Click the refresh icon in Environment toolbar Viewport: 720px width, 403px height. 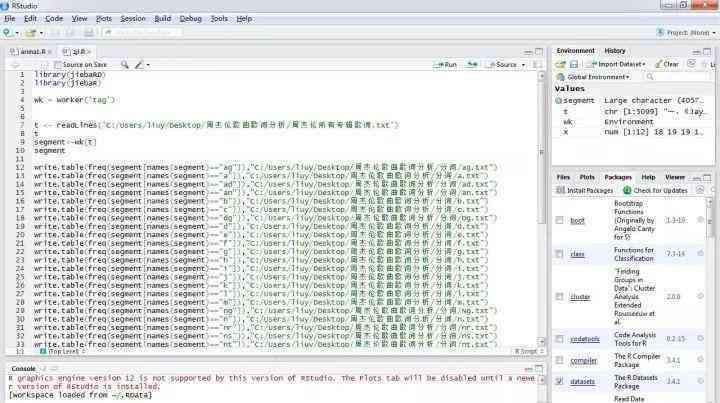point(691,64)
